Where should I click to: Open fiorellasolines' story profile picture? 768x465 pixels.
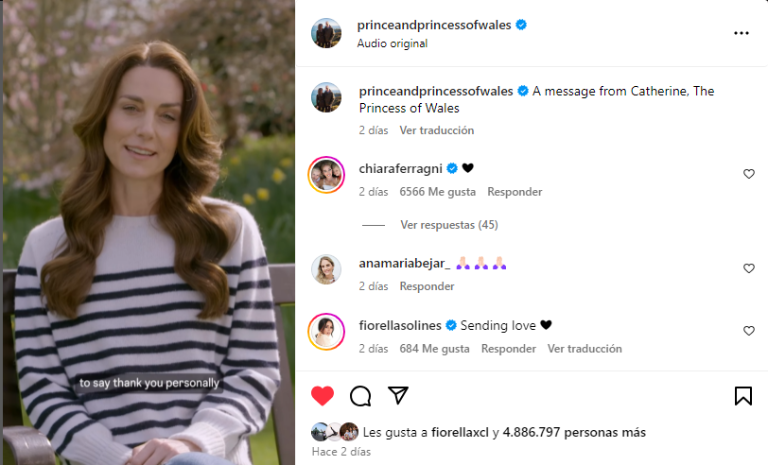[326, 332]
